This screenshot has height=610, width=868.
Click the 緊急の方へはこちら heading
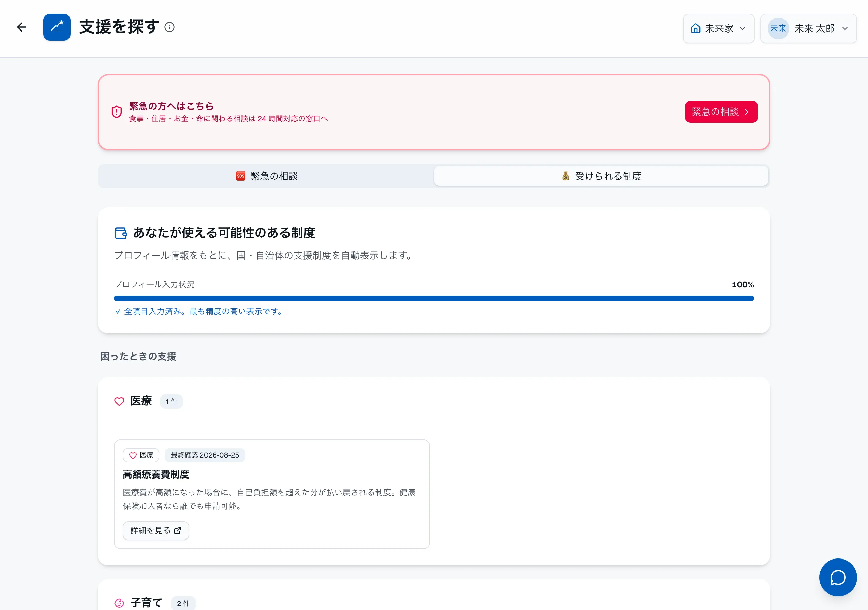pyautogui.click(x=171, y=106)
